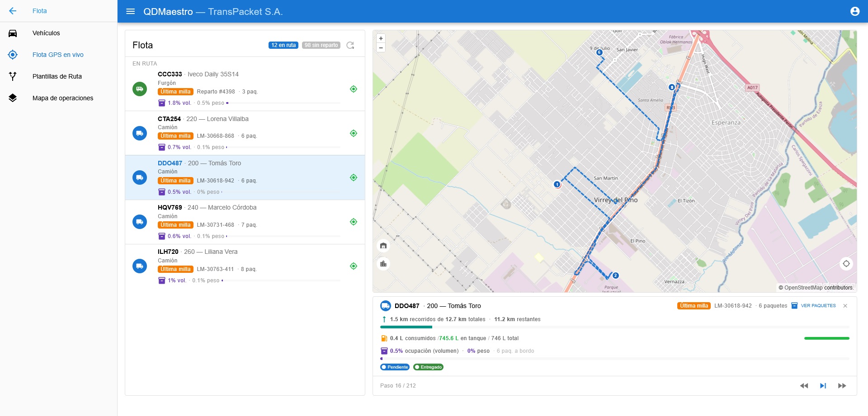Click stop marker 6 on the map
This screenshot has height=416, width=868.
pyautogui.click(x=599, y=52)
